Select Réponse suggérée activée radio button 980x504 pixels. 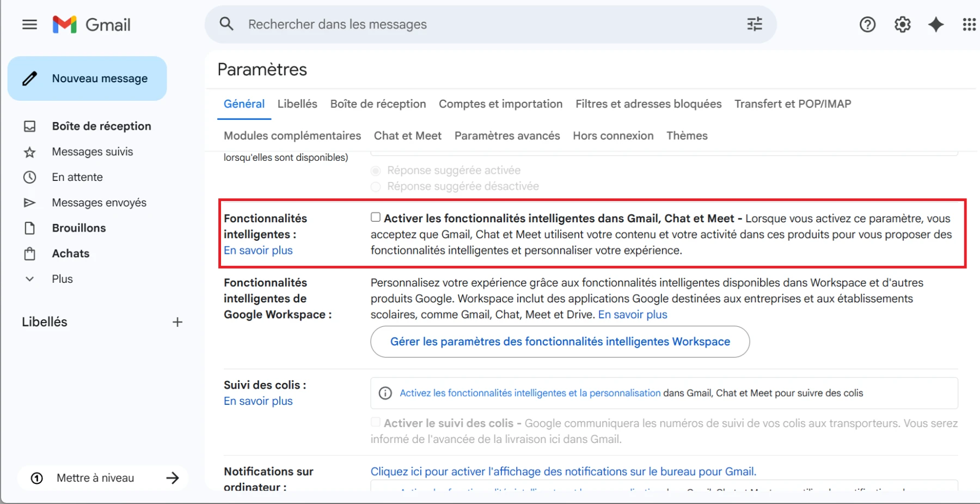(x=375, y=170)
